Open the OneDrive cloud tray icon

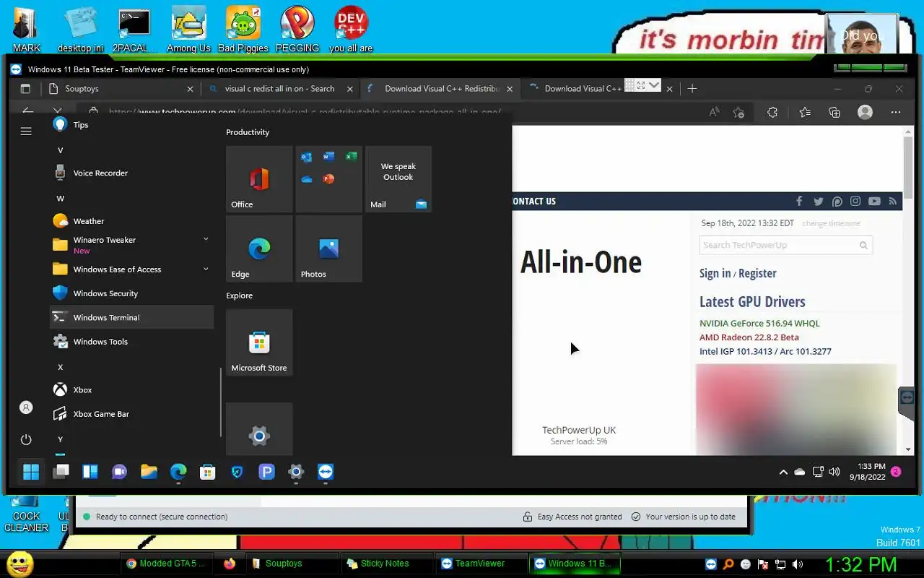800,473
